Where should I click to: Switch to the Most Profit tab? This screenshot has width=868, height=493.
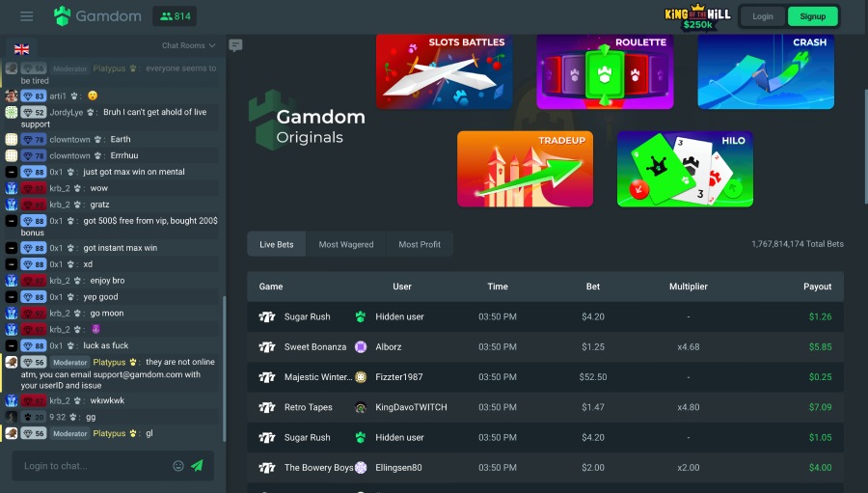[x=420, y=244]
